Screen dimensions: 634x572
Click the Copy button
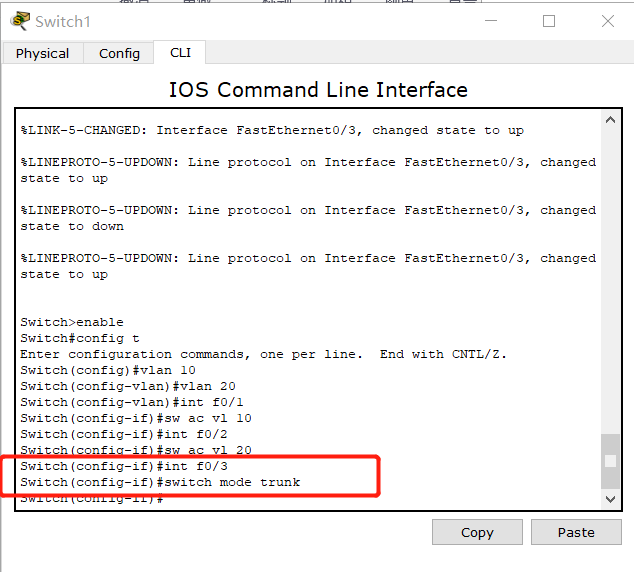(477, 532)
